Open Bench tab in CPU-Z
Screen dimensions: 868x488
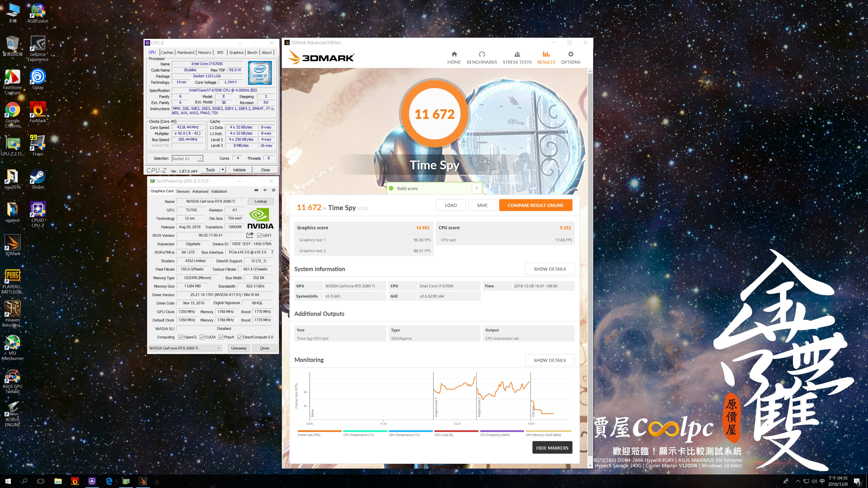(x=252, y=53)
